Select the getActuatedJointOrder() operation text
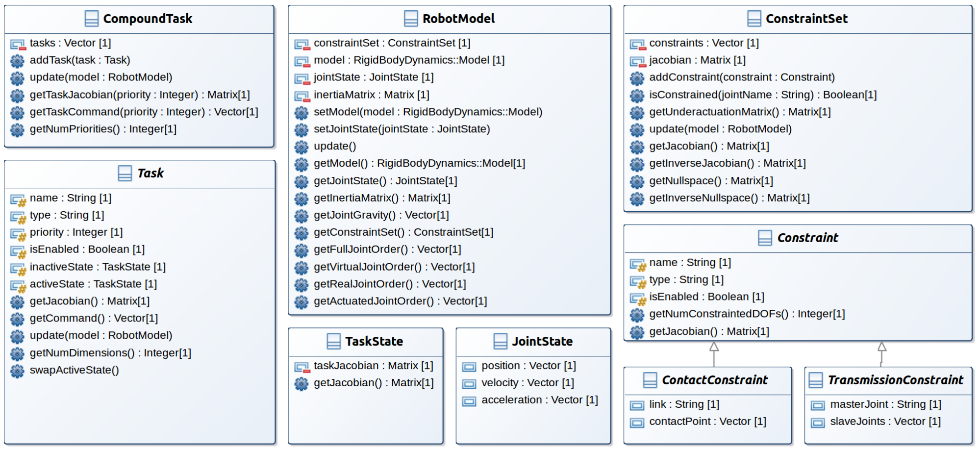 coord(400,301)
